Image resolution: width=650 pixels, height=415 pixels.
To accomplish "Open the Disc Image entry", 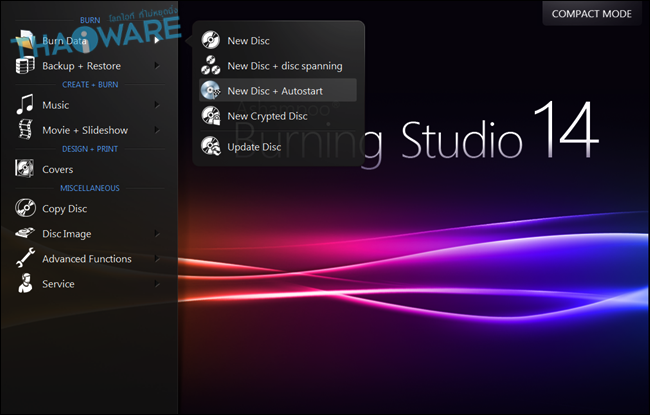I will 88,233.
